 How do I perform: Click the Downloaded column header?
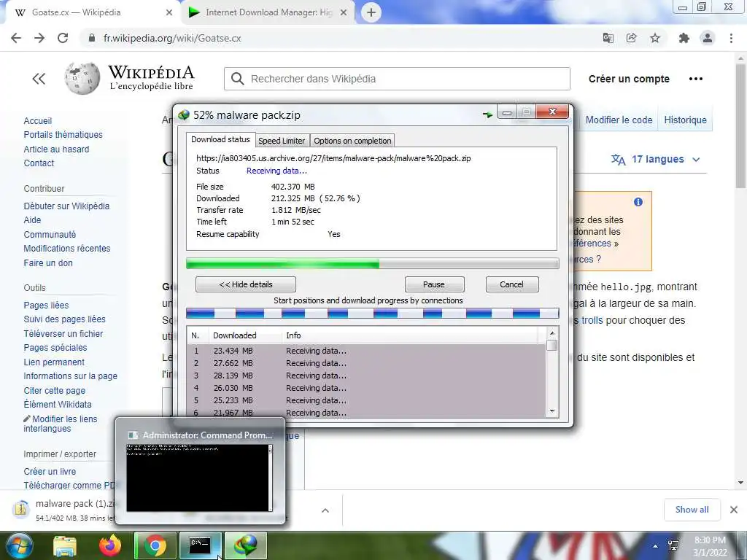245,335
